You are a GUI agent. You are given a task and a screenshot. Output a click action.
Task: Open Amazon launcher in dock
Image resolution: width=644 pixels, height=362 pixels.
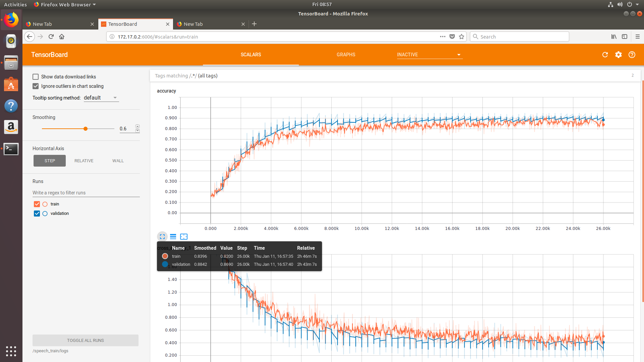11,127
